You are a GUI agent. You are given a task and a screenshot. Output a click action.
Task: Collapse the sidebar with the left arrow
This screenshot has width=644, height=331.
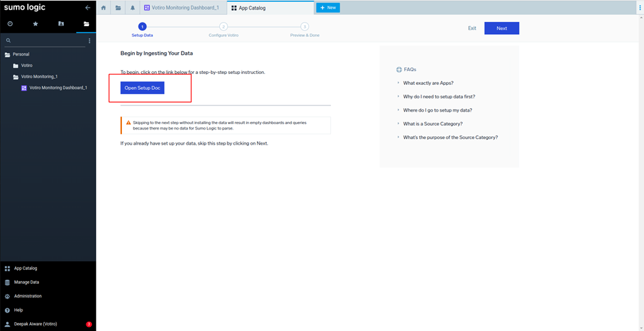88,8
